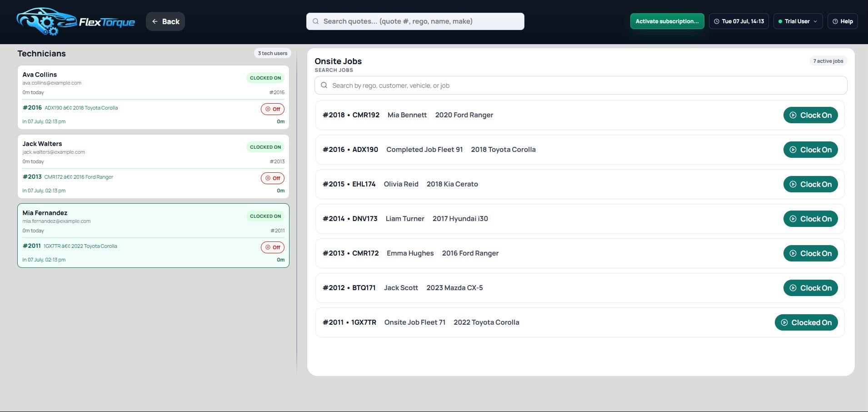The image size is (868, 412).
Task: Click the back arrow icon in the header
Action: pos(155,21)
